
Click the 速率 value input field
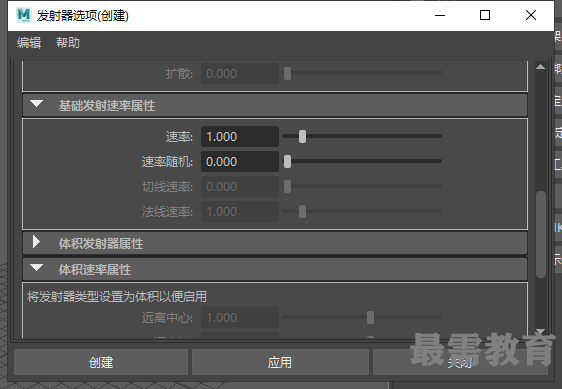click(240, 137)
